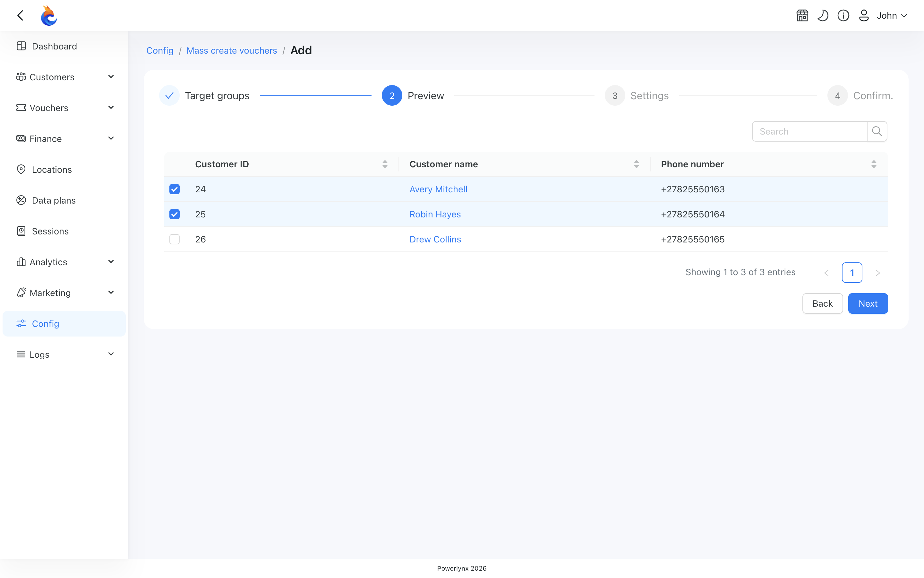Click the back arrow in the header
The image size is (924, 578).
point(21,15)
